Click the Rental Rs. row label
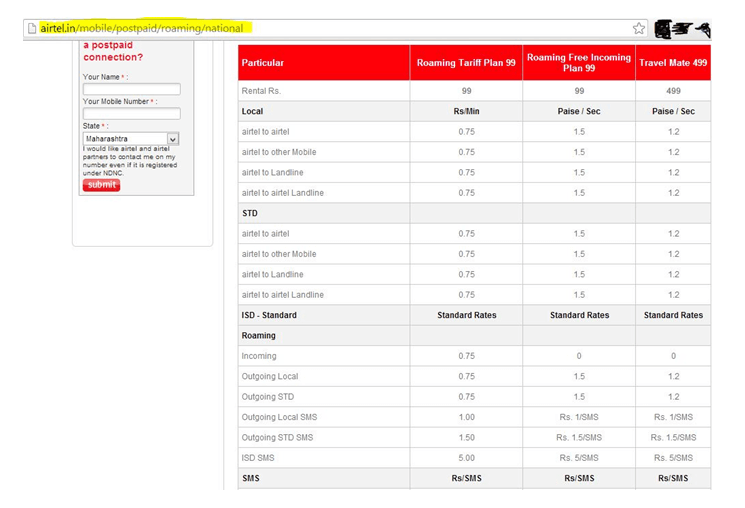The width and height of the screenshot is (745, 508). (x=261, y=91)
